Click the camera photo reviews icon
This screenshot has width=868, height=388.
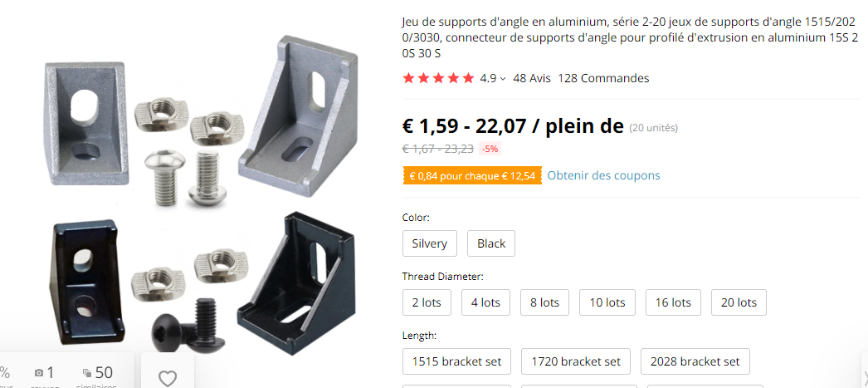[x=39, y=373]
